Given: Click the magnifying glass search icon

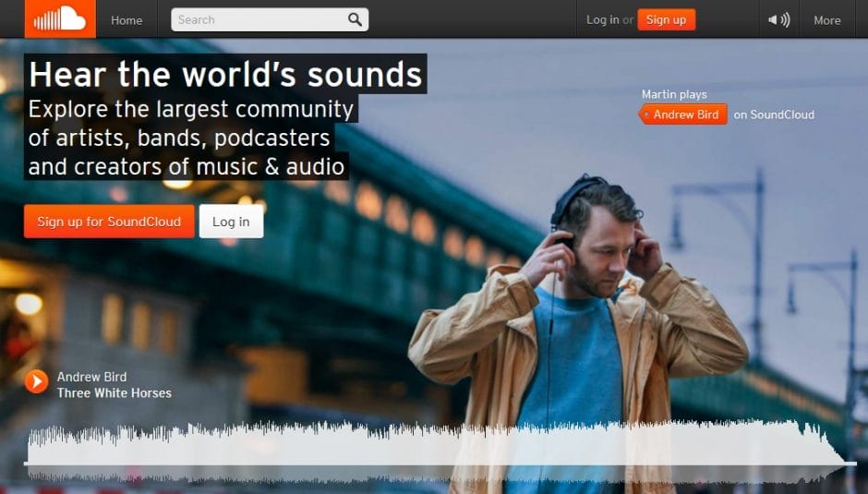Looking at the screenshot, I should [355, 20].
